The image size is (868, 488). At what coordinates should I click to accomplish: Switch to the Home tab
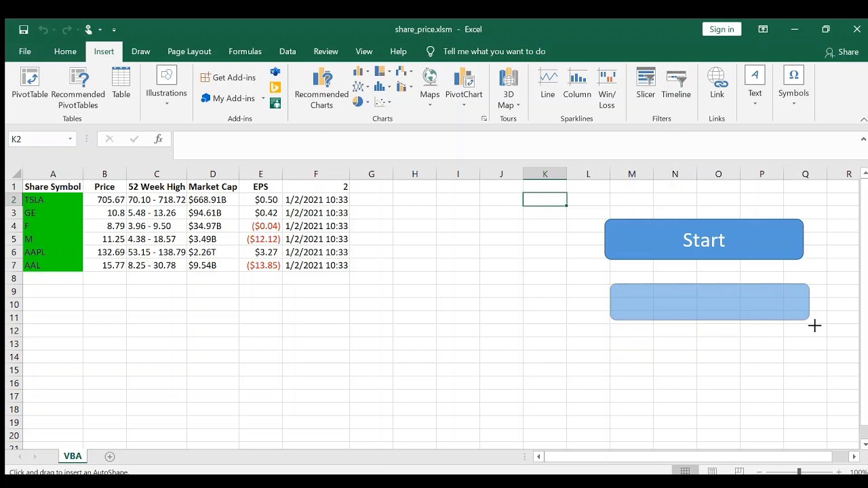pyautogui.click(x=65, y=52)
